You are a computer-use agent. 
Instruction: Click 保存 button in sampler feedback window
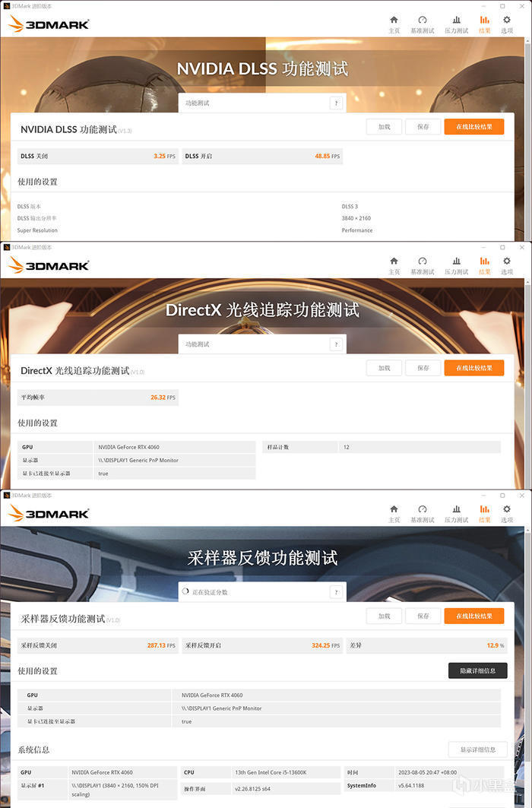coord(423,616)
